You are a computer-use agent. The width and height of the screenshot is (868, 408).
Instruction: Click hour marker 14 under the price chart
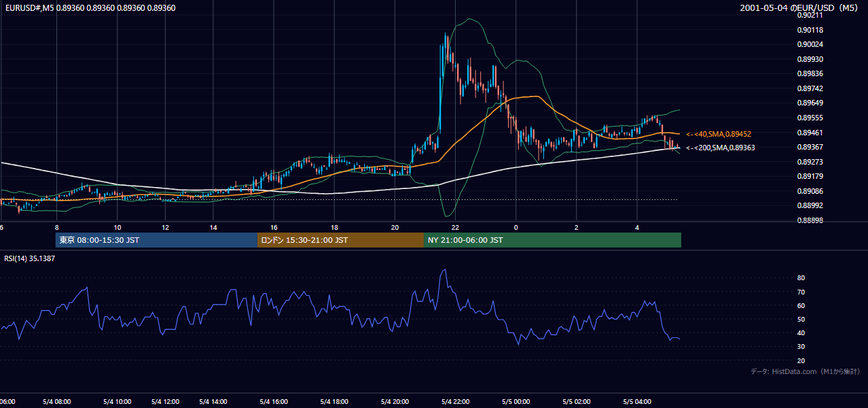point(213,227)
